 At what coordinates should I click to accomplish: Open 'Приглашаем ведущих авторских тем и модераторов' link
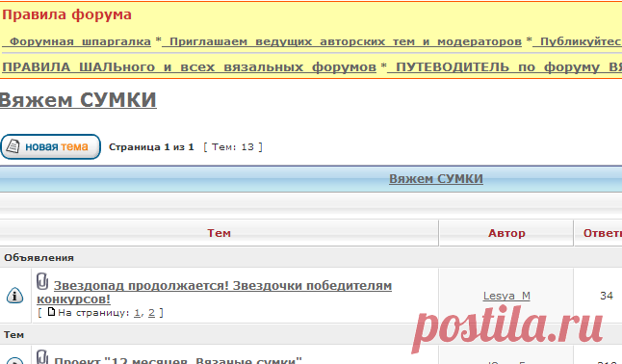point(342,41)
